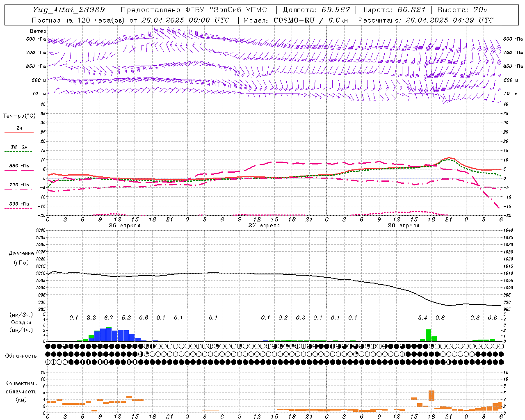Click the Рассчитано: 26.04.2025 04:39 UTC timestamp
Image resolution: width=525 pixels, height=420 pixels.
coord(426,20)
